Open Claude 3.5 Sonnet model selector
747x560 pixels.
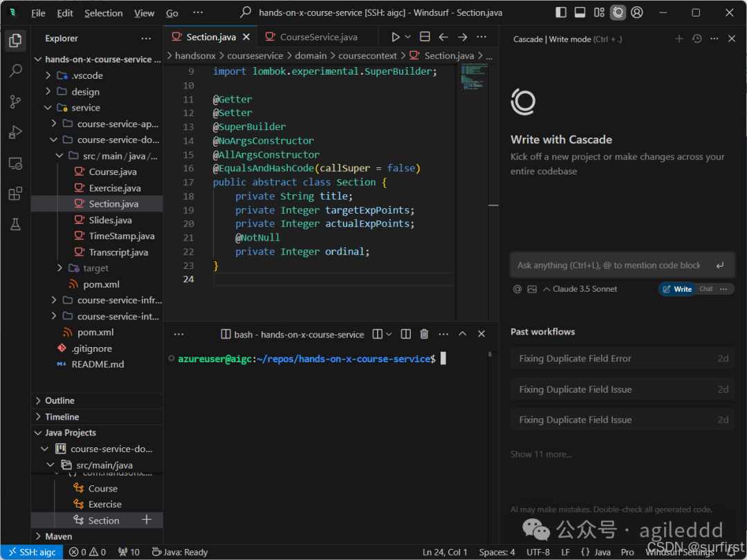pyautogui.click(x=580, y=289)
